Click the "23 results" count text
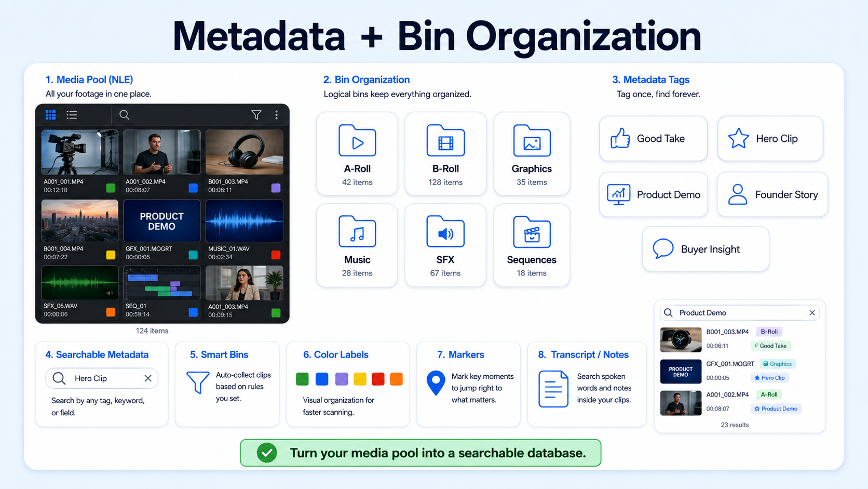Viewport: 868px width, 489px height. coord(735,425)
